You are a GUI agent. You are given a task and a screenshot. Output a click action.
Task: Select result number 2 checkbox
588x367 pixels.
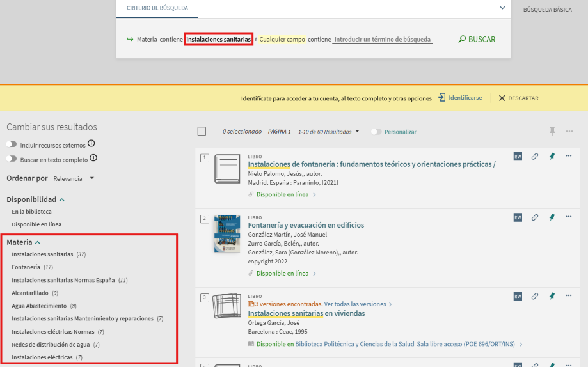click(x=204, y=219)
